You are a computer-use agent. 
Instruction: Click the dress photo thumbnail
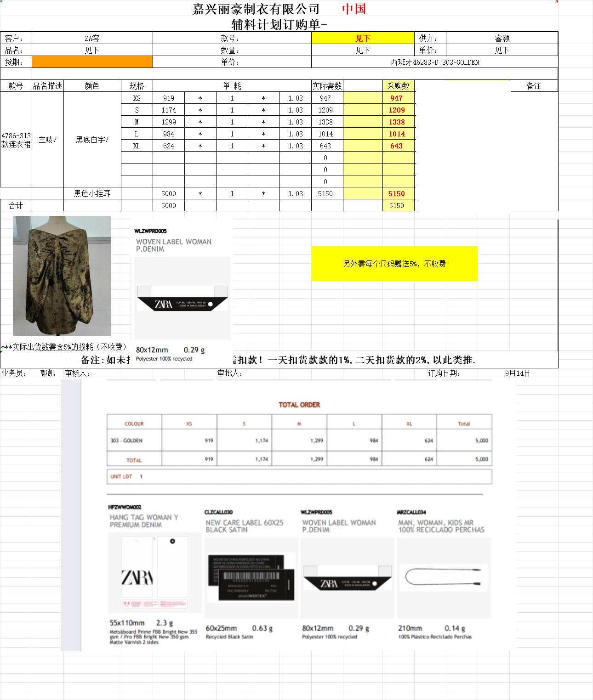pos(62,276)
